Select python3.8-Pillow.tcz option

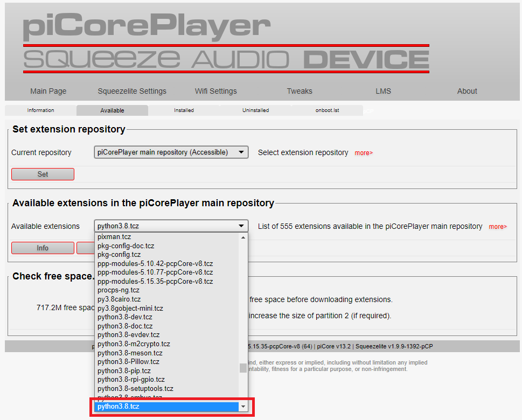[167, 362]
